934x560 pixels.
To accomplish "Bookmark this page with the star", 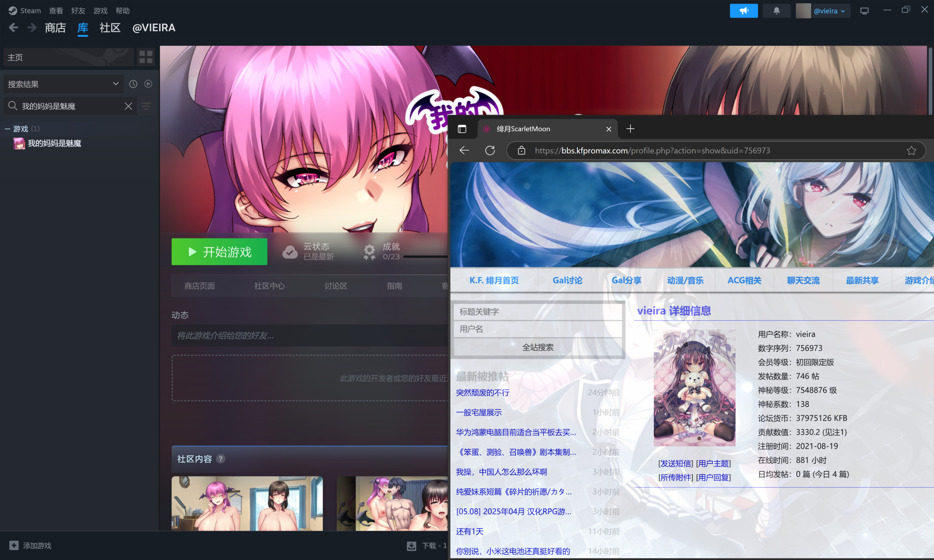I will pyautogui.click(x=911, y=151).
